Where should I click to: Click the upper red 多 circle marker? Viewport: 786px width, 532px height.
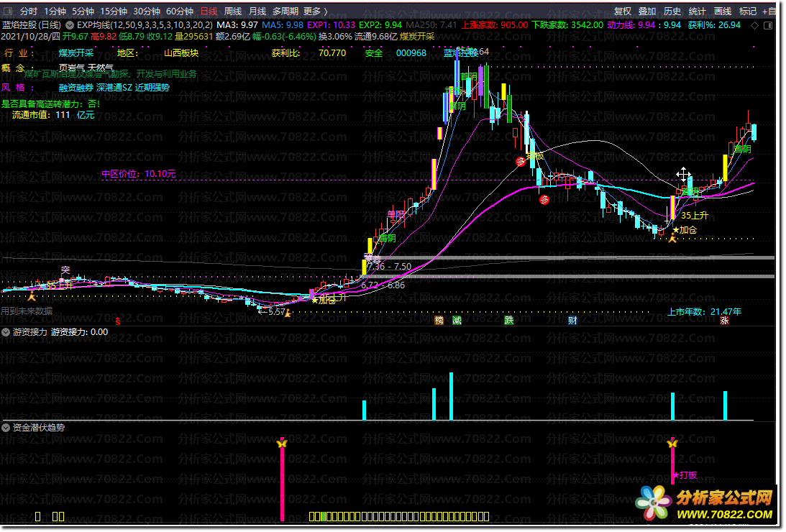tap(521, 161)
